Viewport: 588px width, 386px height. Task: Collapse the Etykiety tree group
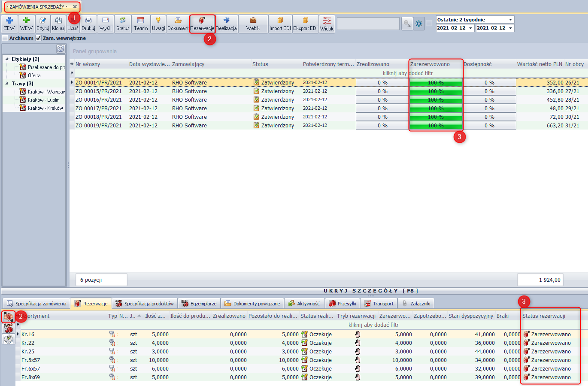[x=7, y=59]
